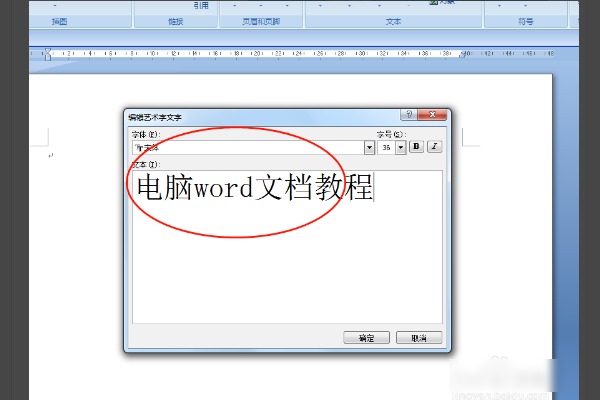Screen dimensions: 600x400
Task: Click inside the WordArt text area with 电脑word文档教程
Action: pos(287,247)
